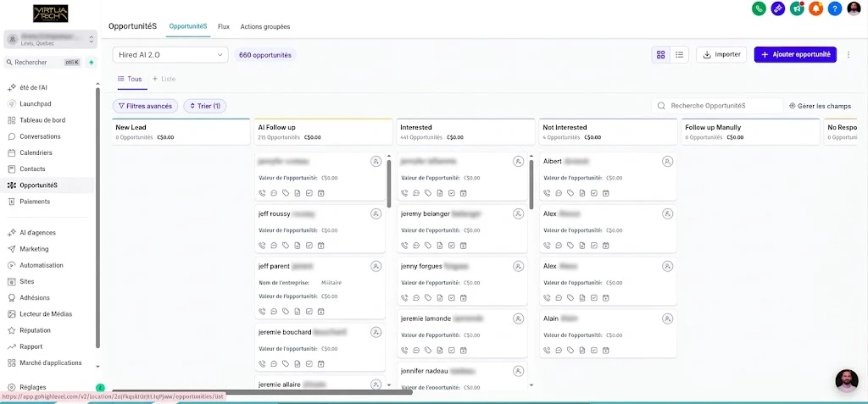Click assign-user icon on jennifer nadeau card
Image resolution: width=868 pixels, height=404 pixels.
coord(518,371)
